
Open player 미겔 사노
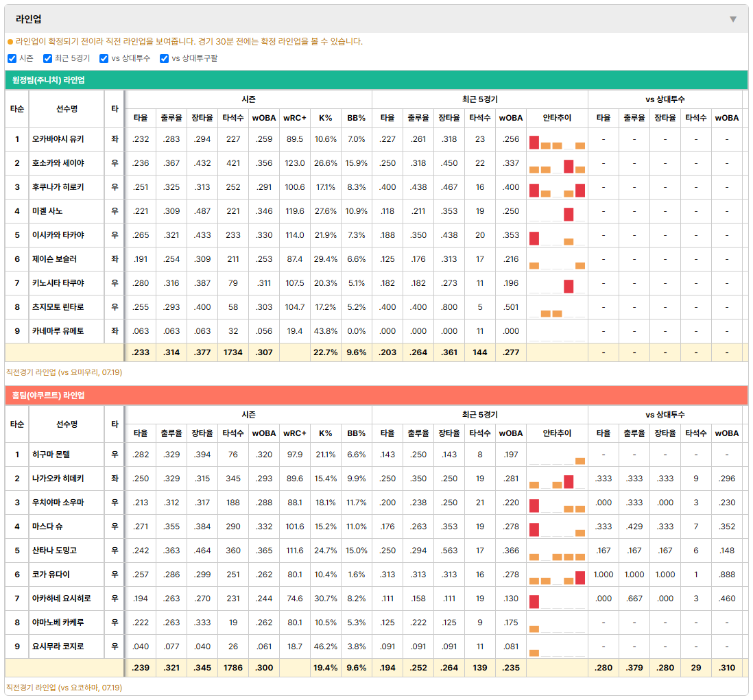tap(47, 211)
